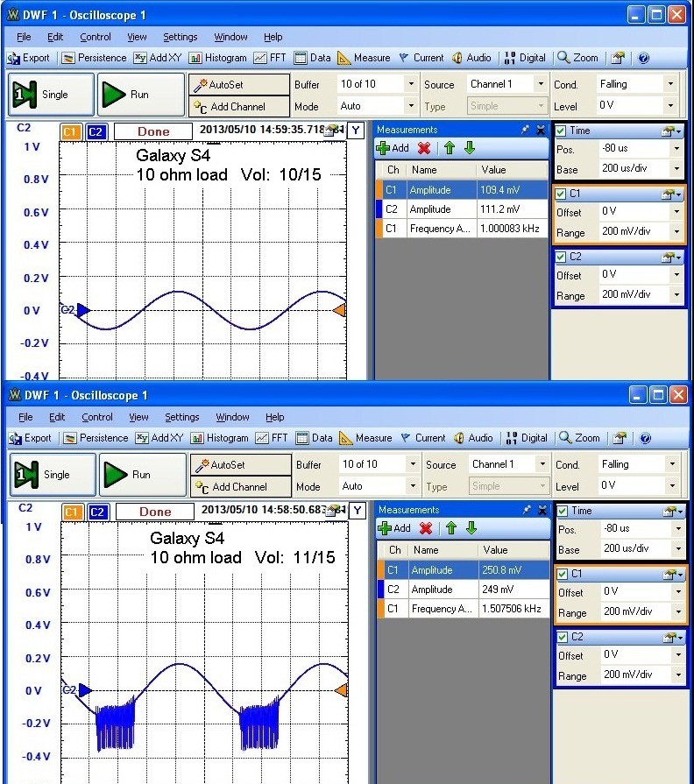This screenshot has width=694, height=784.
Task: Click Export icon in bottom oscilloscope window
Action: click(30, 438)
